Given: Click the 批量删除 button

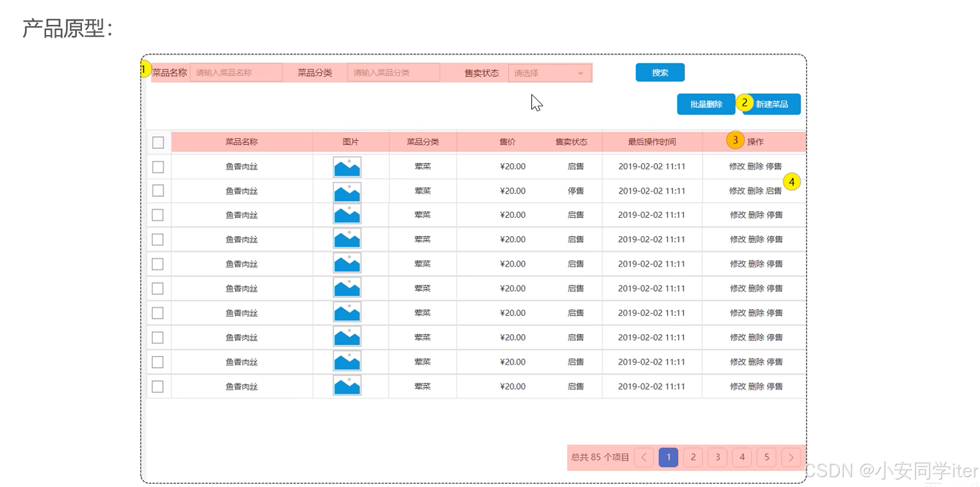Looking at the screenshot, I should coord(706,104).
